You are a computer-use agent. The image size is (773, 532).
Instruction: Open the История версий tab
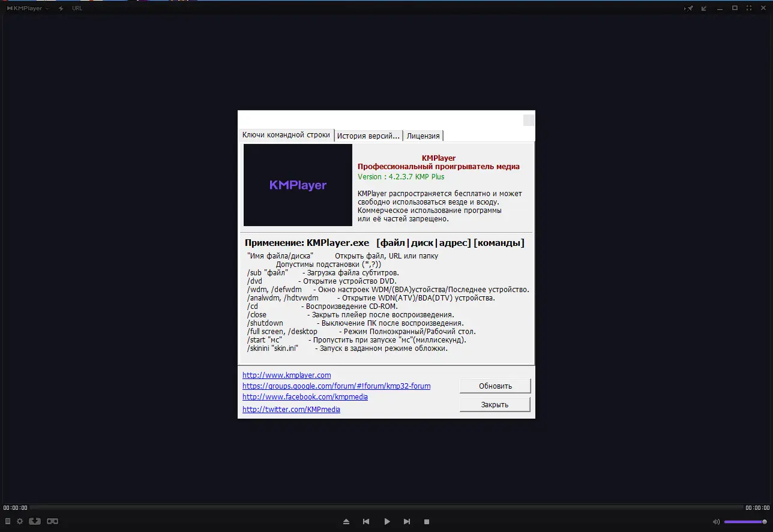368,136
